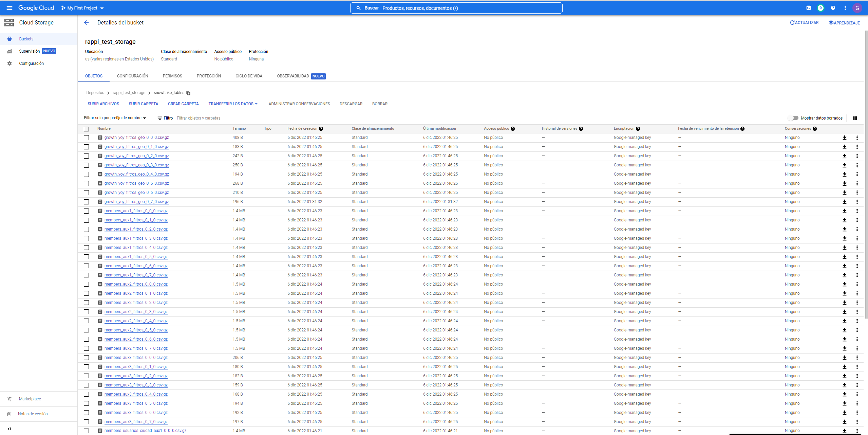Open the top bar three-dot settings menu
The image size is (868, 435).
pos(845,8)
